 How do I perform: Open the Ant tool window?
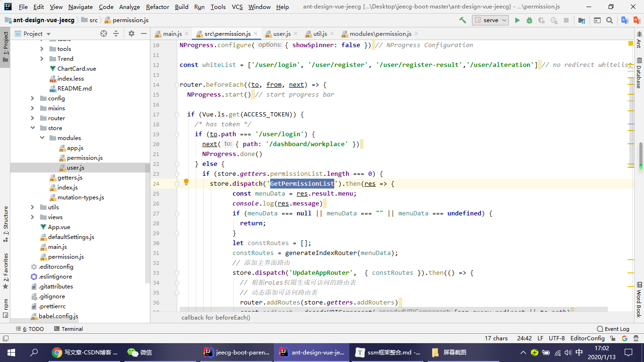(x=639, y=40)
